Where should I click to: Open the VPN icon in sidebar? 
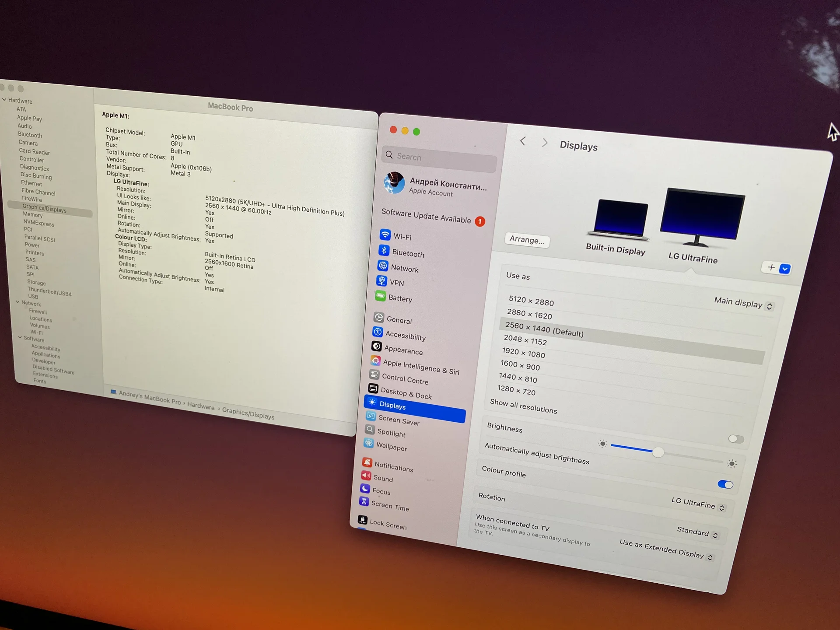381,280
